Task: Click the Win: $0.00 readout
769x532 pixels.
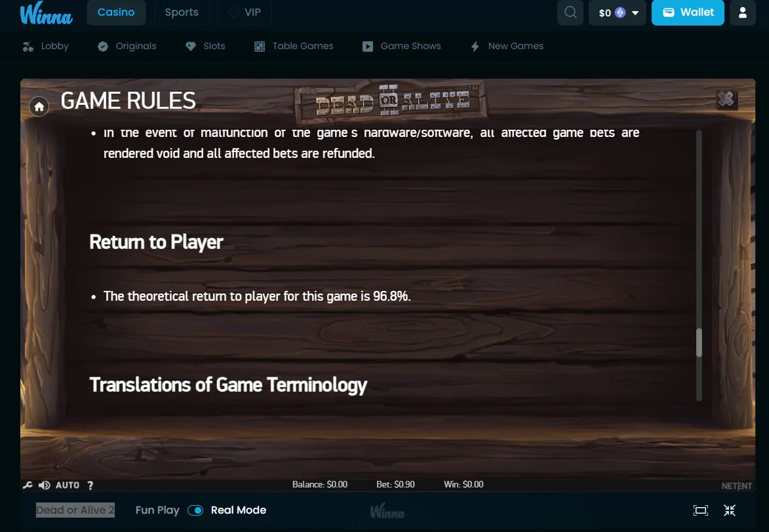Action: tap(463, 484)
